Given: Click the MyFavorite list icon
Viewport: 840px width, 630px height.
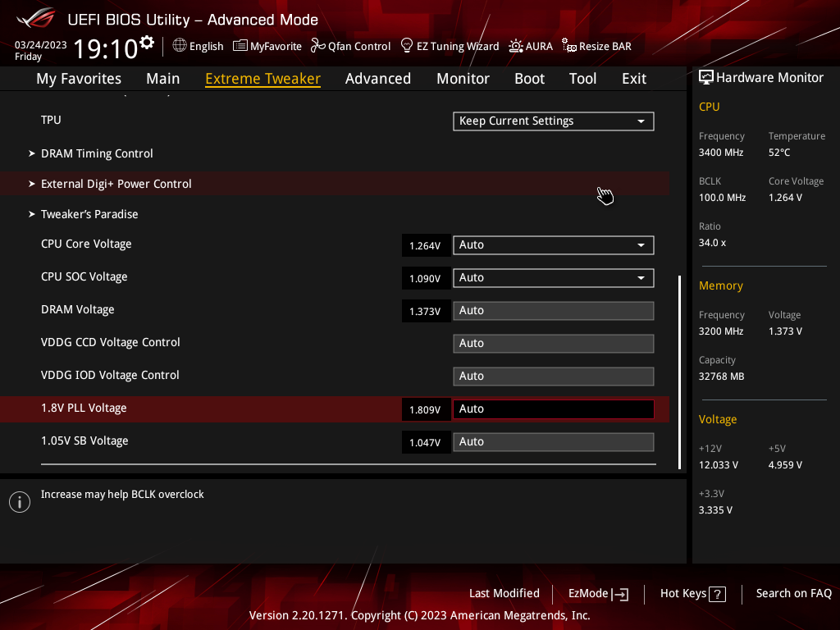Looking at the screenshot, I should (240, 46).
